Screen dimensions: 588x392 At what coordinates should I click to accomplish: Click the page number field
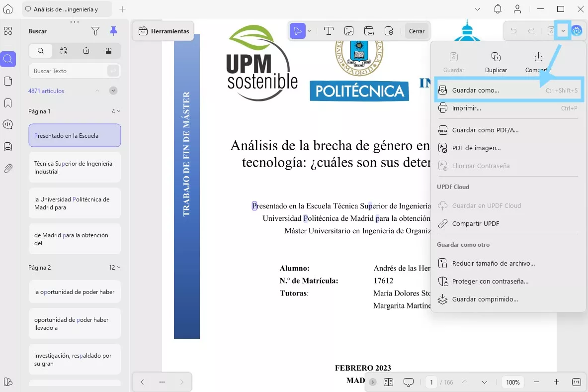tap(431, 382)
